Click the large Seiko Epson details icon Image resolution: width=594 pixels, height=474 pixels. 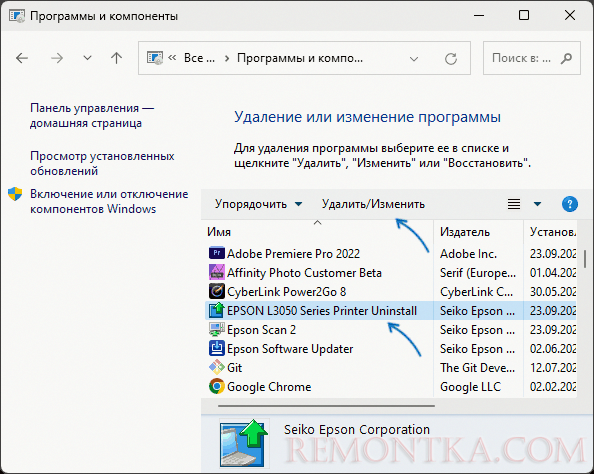[244, 443]
